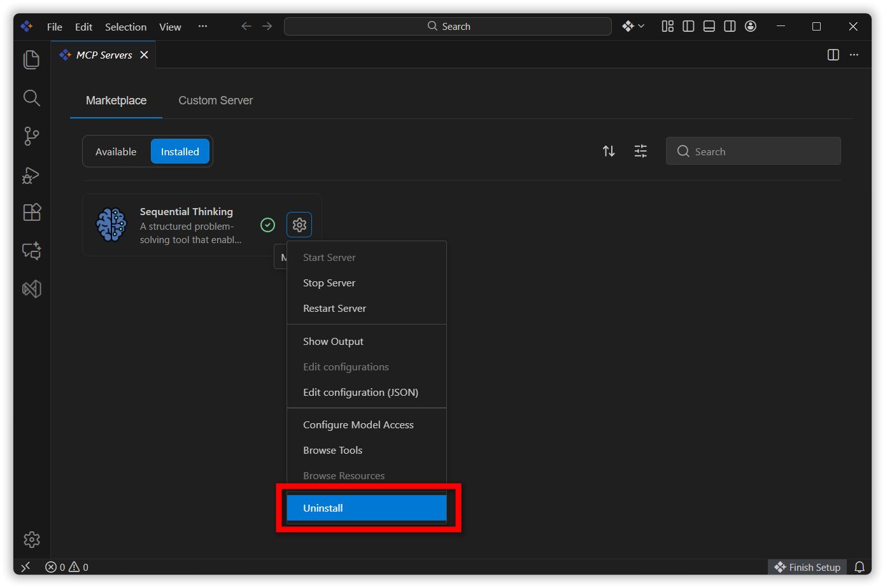
Task: Open Run and Debug view
Action: (x=31, y=175)
